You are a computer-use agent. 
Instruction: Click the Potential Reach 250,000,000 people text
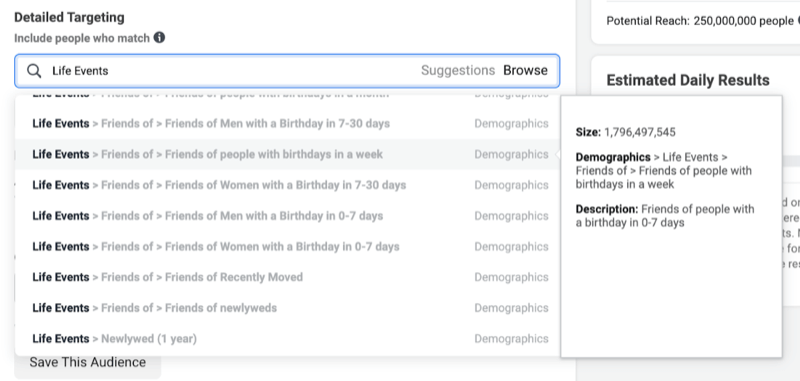tap(700, 21)
